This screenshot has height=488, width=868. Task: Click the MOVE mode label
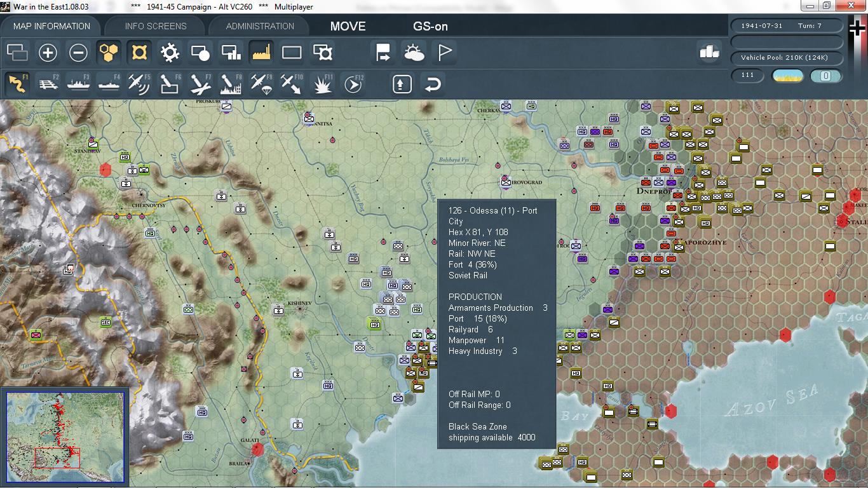coord(348,26)
